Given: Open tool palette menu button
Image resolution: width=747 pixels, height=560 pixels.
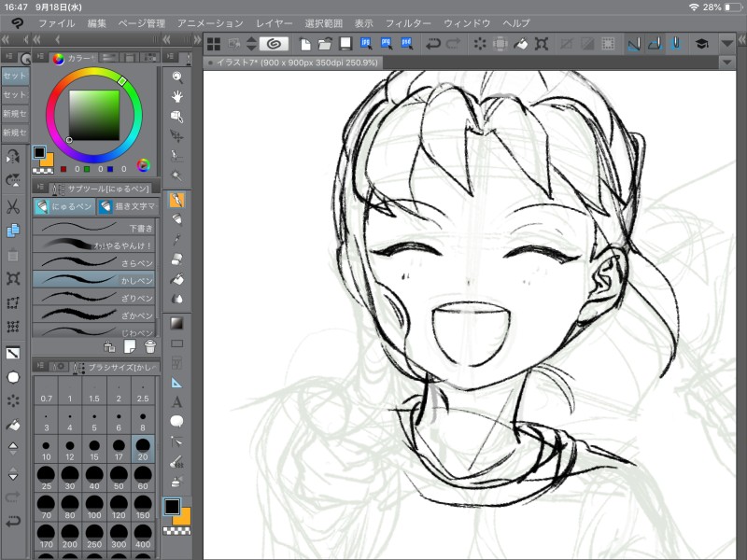Looking at the screenshot, I should 170,57.
